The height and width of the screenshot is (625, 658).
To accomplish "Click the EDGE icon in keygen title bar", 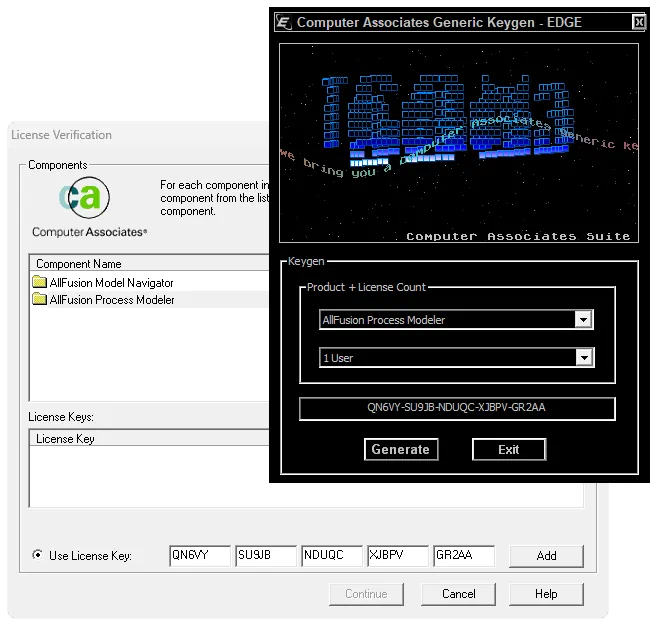I will pos(284,22).
